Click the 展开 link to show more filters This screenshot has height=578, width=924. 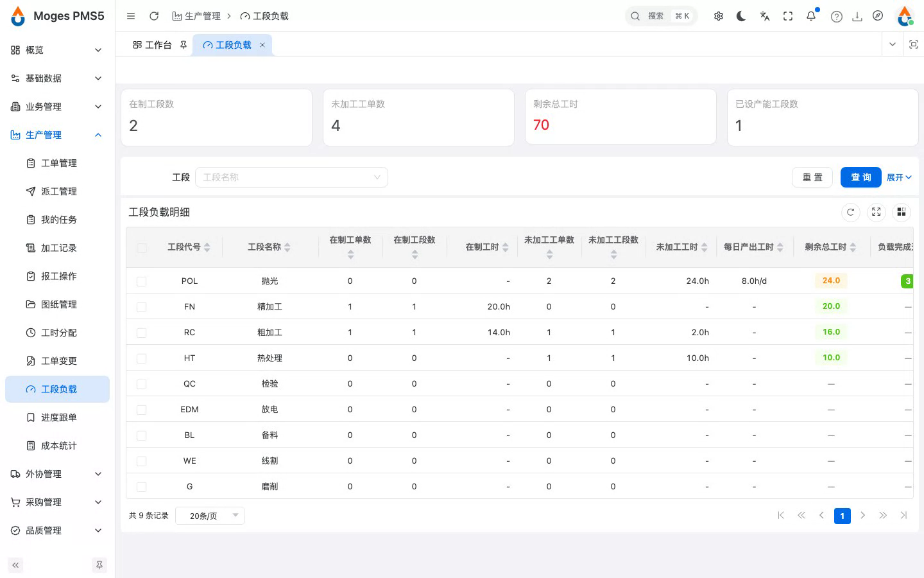click(899, 177)
